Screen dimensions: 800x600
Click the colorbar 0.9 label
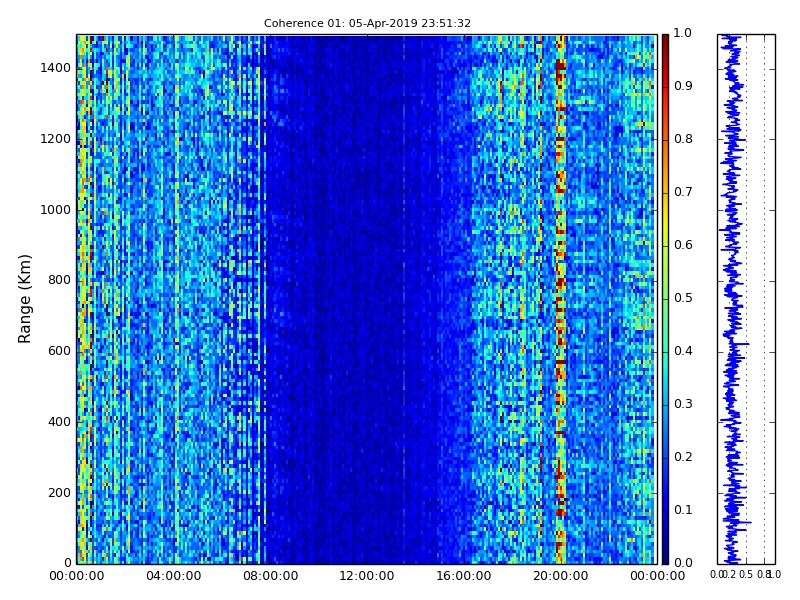click(x=683, y=86)
